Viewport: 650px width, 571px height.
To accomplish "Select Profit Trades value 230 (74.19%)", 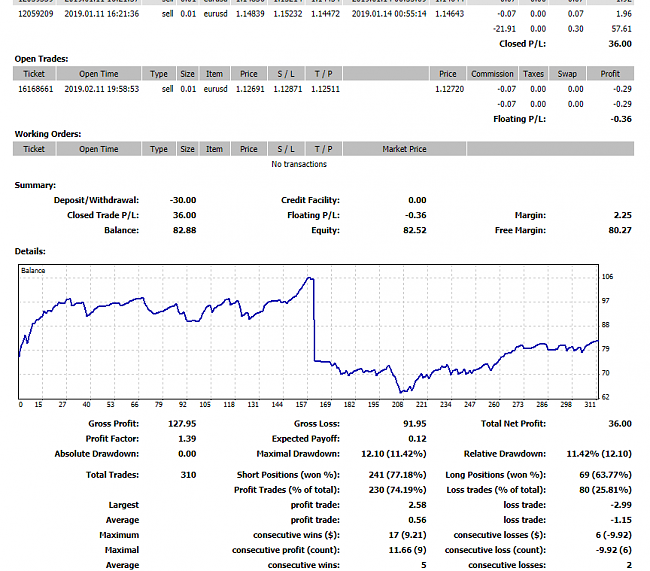I will point(397,490).
